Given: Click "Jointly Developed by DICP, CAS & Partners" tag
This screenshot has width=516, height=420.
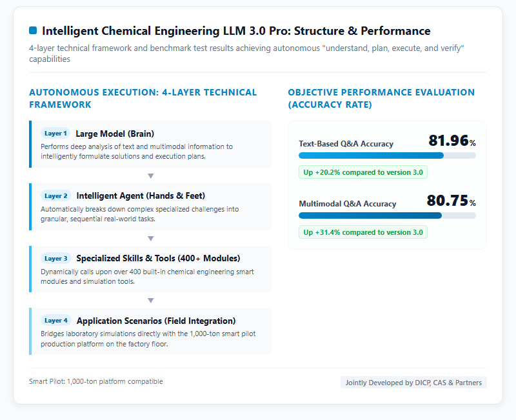Looking at the screenshot, I should click(413, 383).
